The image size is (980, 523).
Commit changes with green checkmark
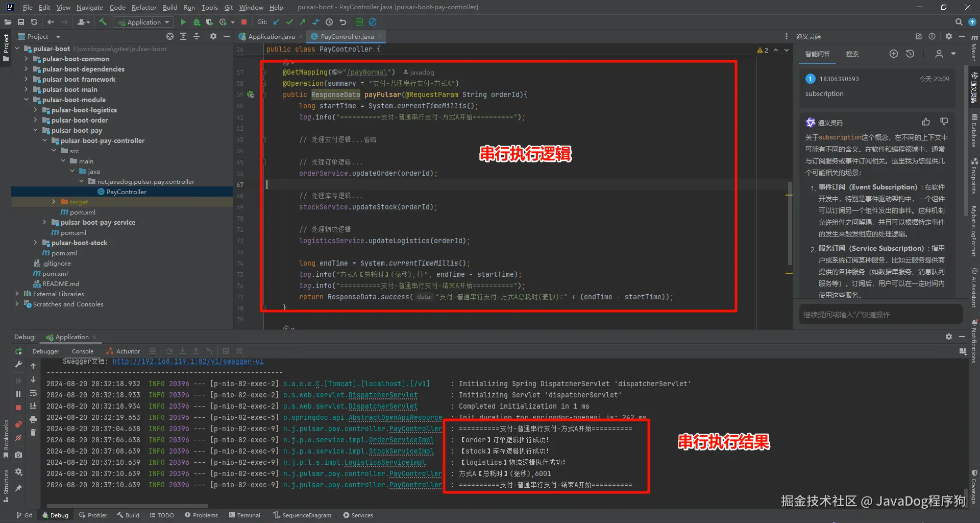pos(289,22)
